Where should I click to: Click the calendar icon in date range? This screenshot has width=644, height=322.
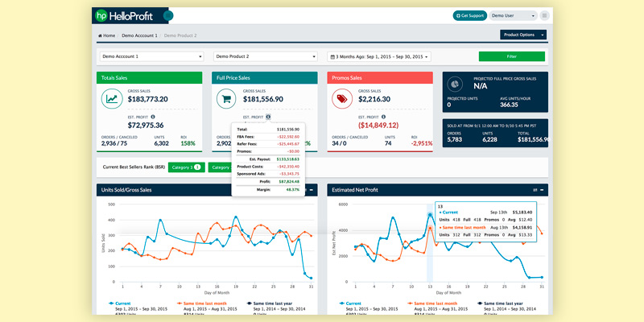(x=333, y=56)
